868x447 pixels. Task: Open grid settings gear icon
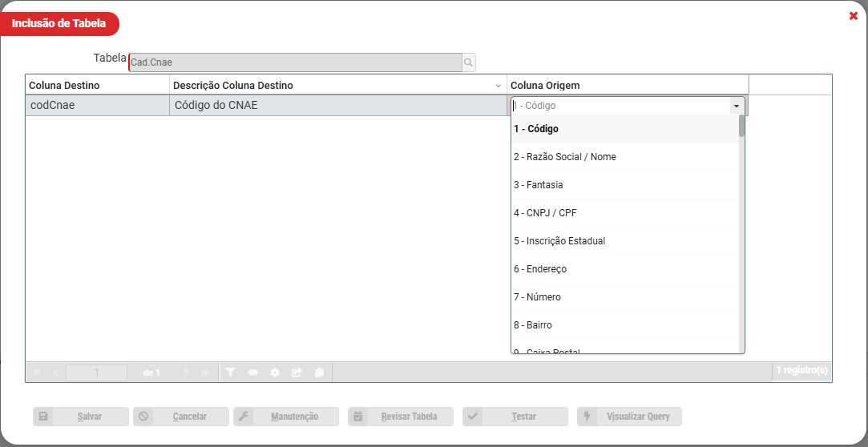click(275, 372)
